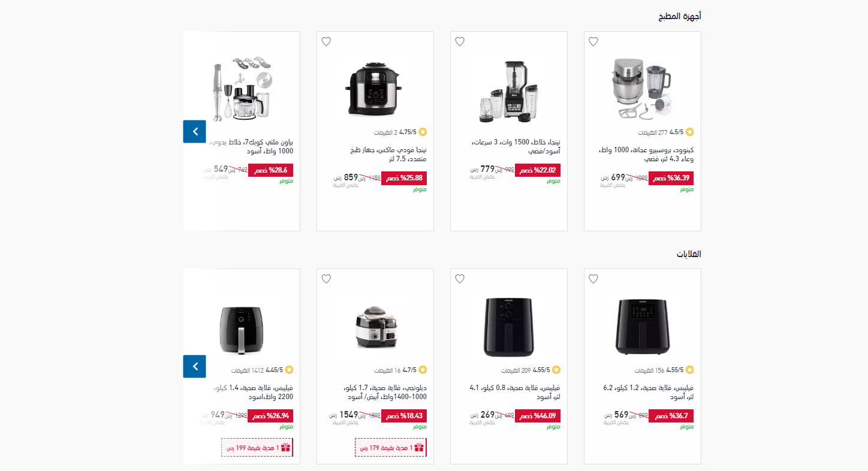Click 46.09% discount badge on Philips fryer
Image resolution: width=868 pixels, height=471 pixels.
[x=538, y=415]
